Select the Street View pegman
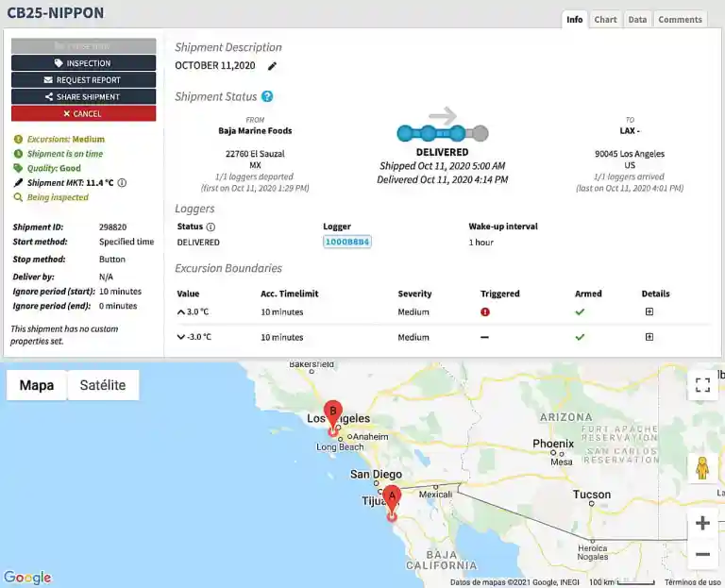 (x=702, y=468)
